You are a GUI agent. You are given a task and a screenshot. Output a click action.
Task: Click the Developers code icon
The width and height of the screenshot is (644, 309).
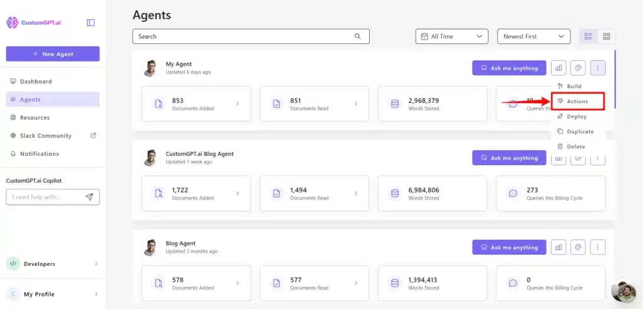coord(13,264)
